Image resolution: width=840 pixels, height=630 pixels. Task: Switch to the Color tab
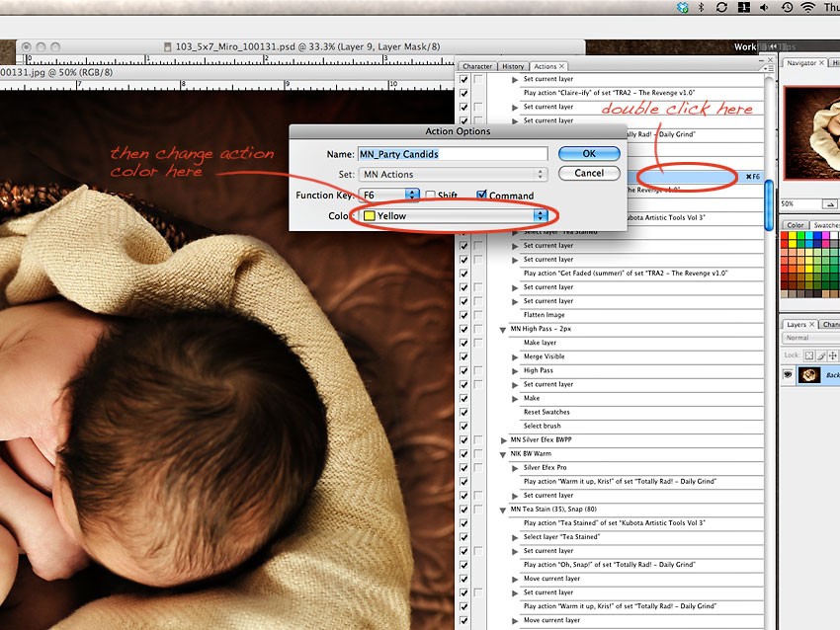(x=795, y=225)
